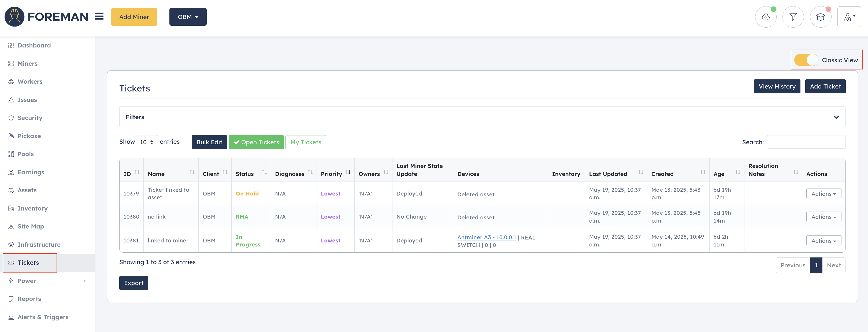Open the graduation cap tutorials icon
868x332 pixels.
pos(821,17)
